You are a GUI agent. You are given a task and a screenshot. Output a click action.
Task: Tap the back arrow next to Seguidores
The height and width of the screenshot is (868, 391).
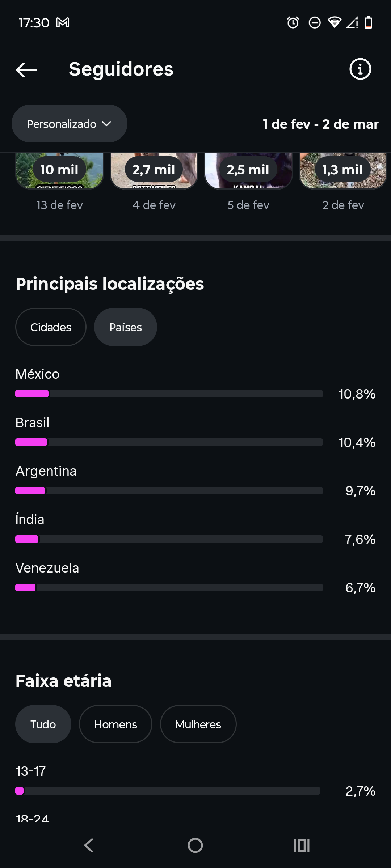coord(26,69)
